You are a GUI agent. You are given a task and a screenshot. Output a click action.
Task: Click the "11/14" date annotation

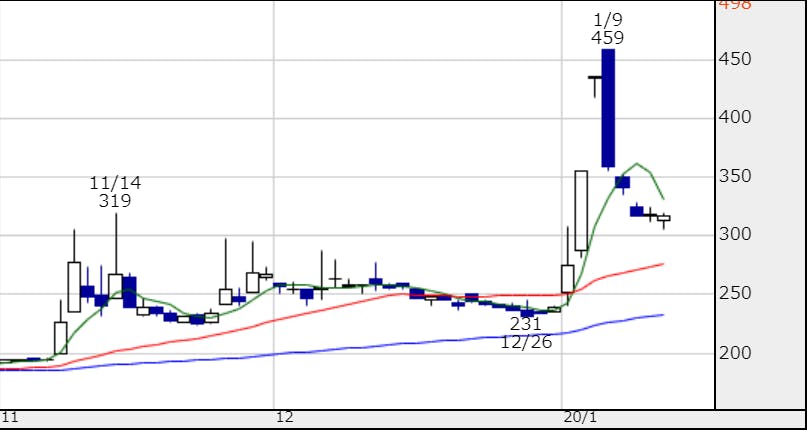pos(115,183)
